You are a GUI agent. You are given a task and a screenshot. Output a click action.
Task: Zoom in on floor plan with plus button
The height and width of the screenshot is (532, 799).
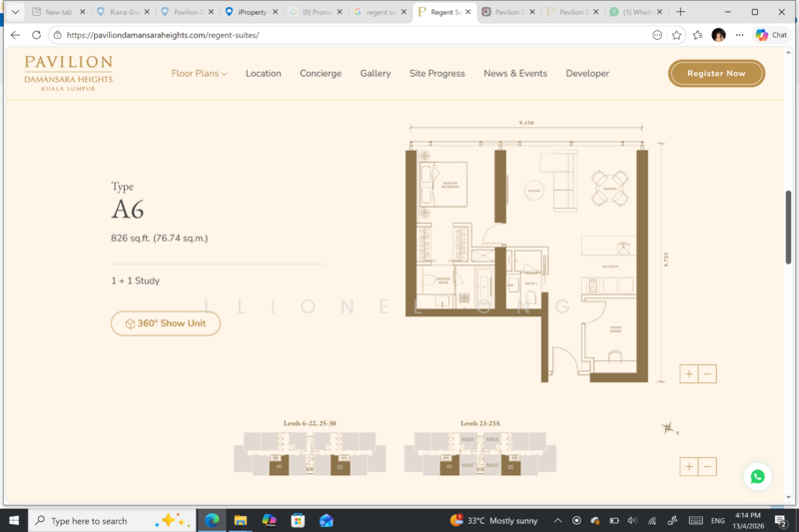(x=689, y=374)
